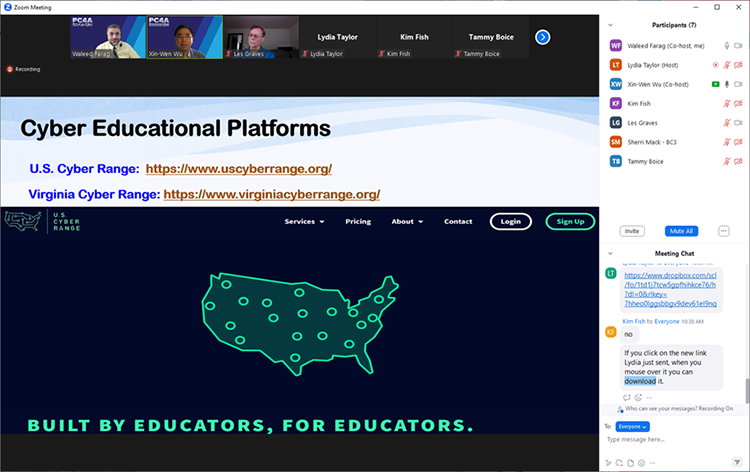Image resolution: width=750 pixels, height=472 pixels.
Task: Click the next arrow in the video strip
Action: [542, 37]
